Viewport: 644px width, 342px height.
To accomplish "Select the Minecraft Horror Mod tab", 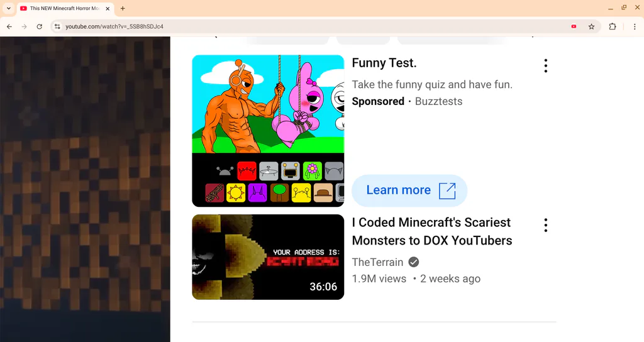I will click(65, 8).
